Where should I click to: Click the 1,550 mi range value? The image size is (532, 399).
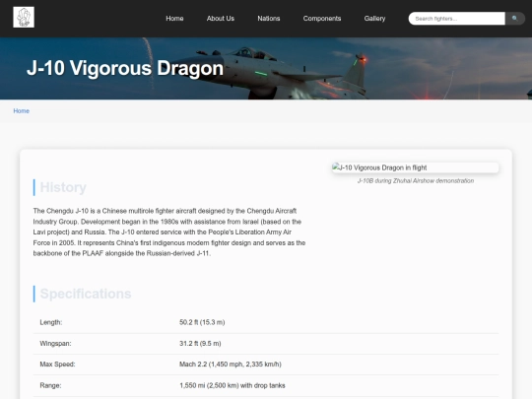[x=233, y=385]
